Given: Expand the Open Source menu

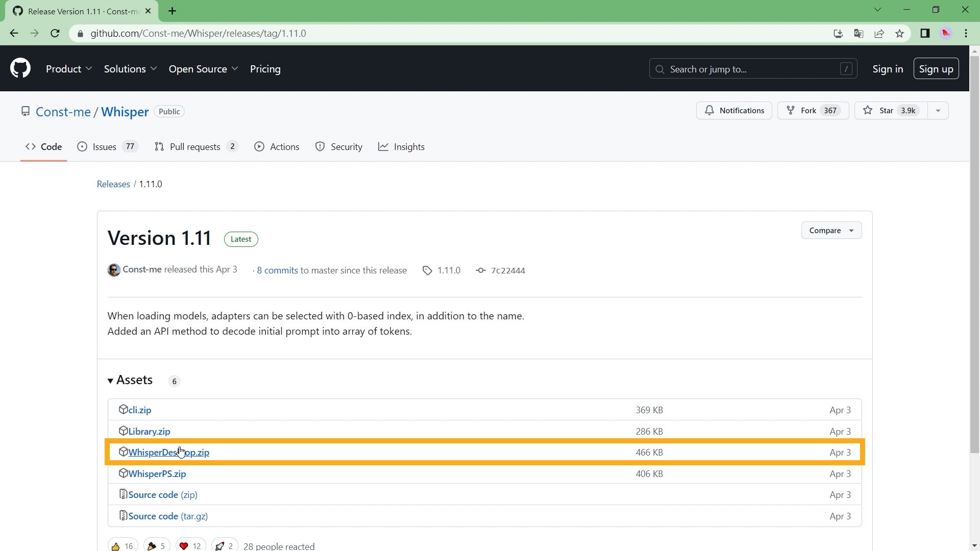Looking at the screenshot, I should tap(203, 69).
